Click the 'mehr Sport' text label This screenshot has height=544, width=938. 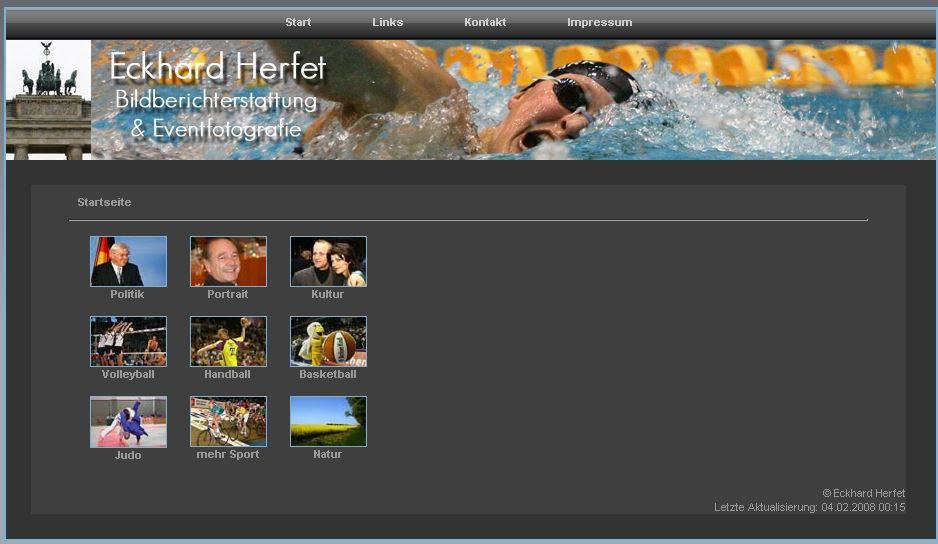pyautogui.click(x=227, y=455)
